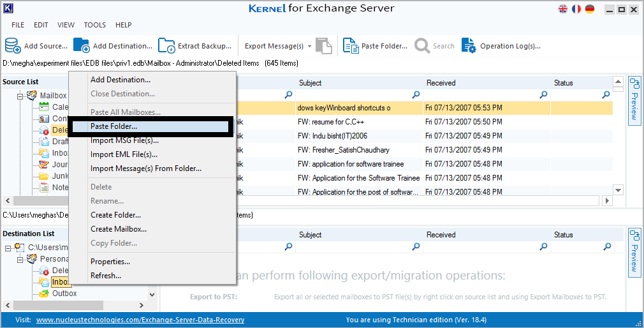The height and width of the screenshot is (328, 644).
Task: Choose Refresh... in context menu
Action: click(152, 276)
